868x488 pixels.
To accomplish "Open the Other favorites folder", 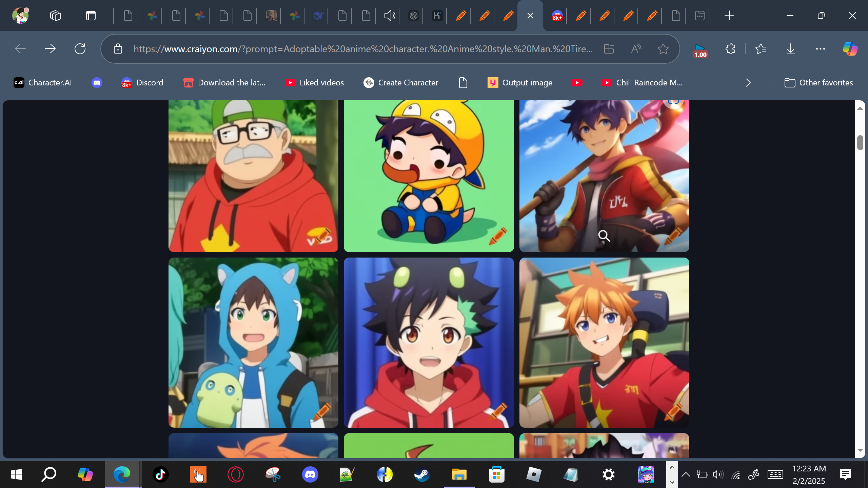I will point(818,83).
